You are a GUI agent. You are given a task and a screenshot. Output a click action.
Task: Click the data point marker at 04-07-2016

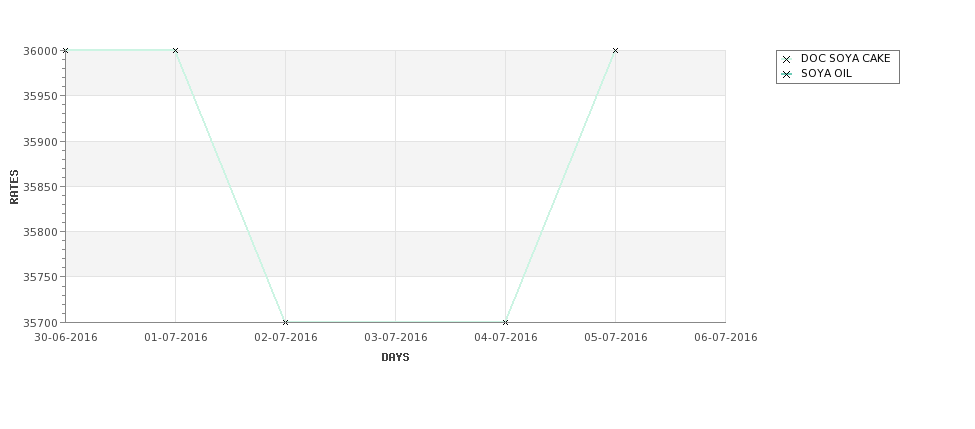pos(506,322)
